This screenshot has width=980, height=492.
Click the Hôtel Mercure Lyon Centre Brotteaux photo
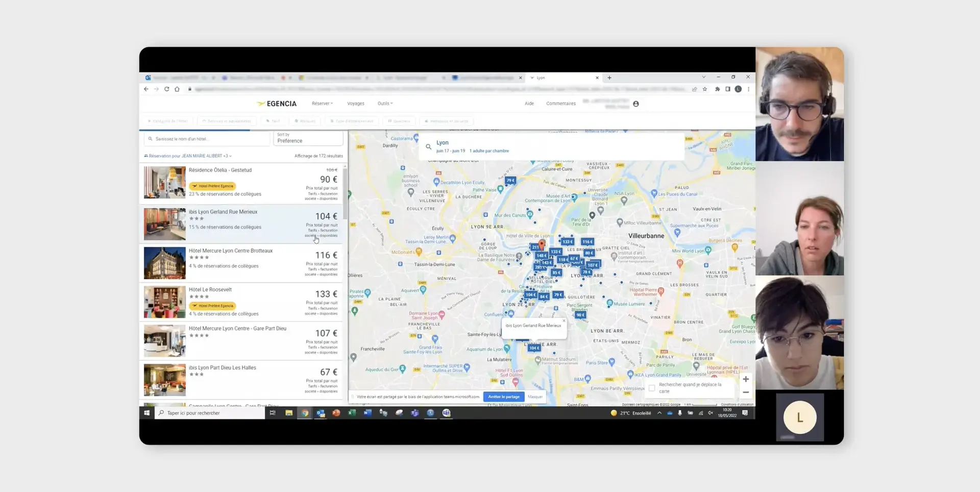point(164,263)
